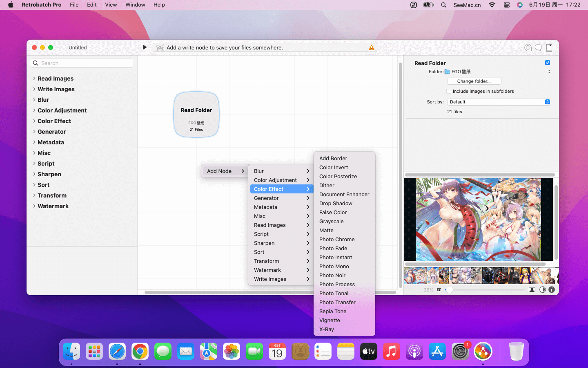
Task: Click the speech bubble icon in toolbar
Action: click(539, 48)
